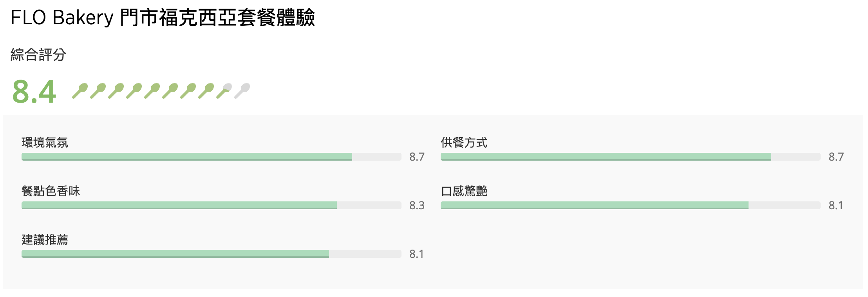The image size is (868, 297).
Task: Click the seventh spoon rating icon
Action: [x=188, y=91]
